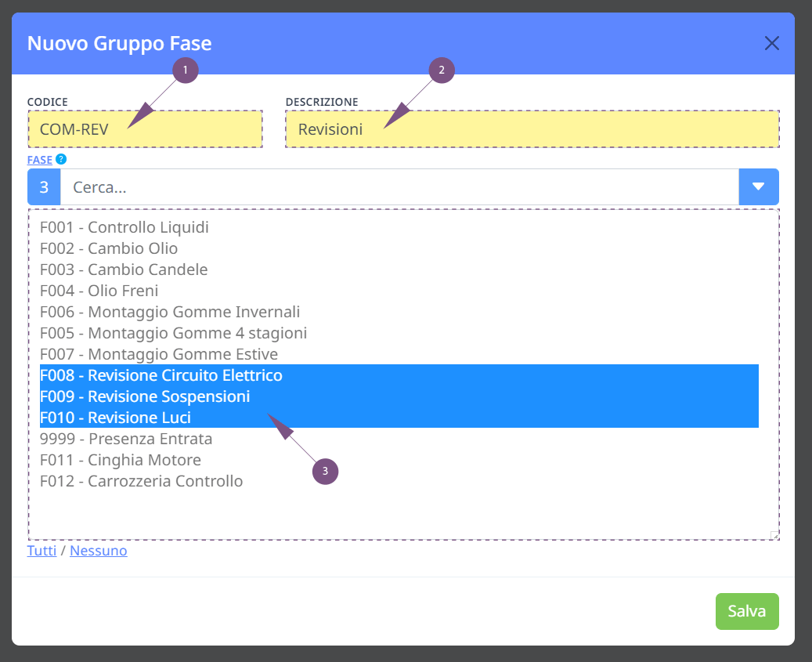This screenshot has width=812, height=662.
Task: Click the phase list resize handle
Action: pos(774,536)
